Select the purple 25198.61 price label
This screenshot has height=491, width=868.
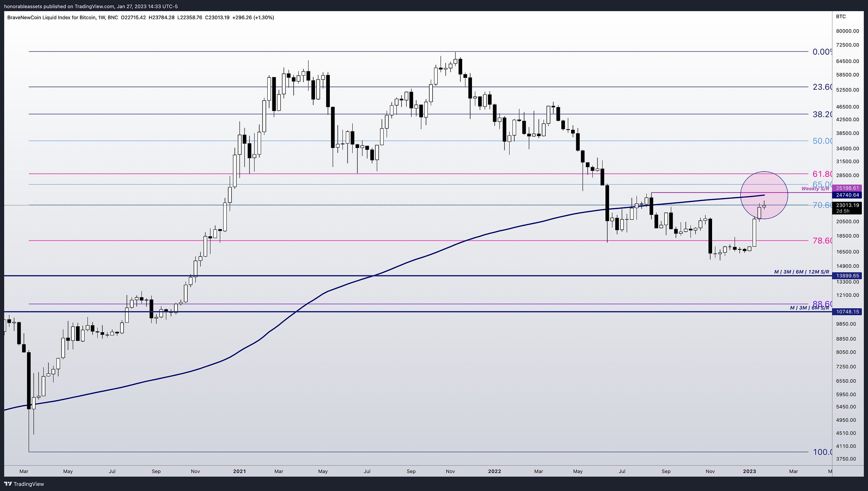coord(847,188)
